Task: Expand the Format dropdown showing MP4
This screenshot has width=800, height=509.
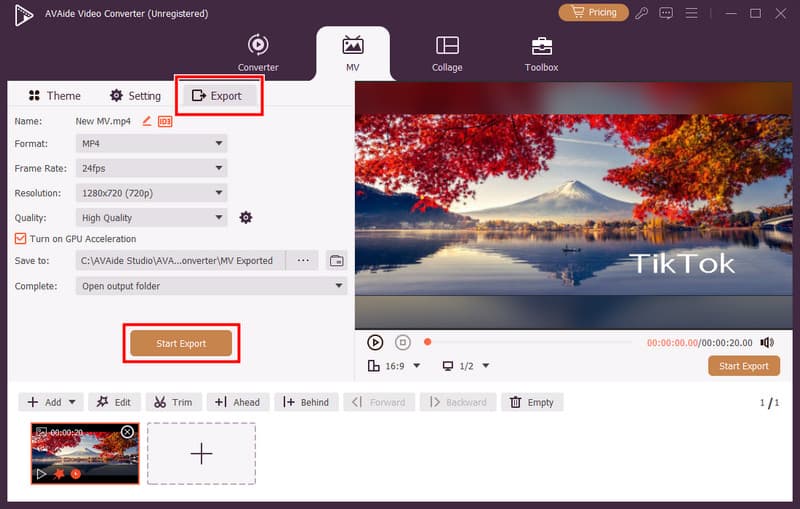Action: coord(152,144)
